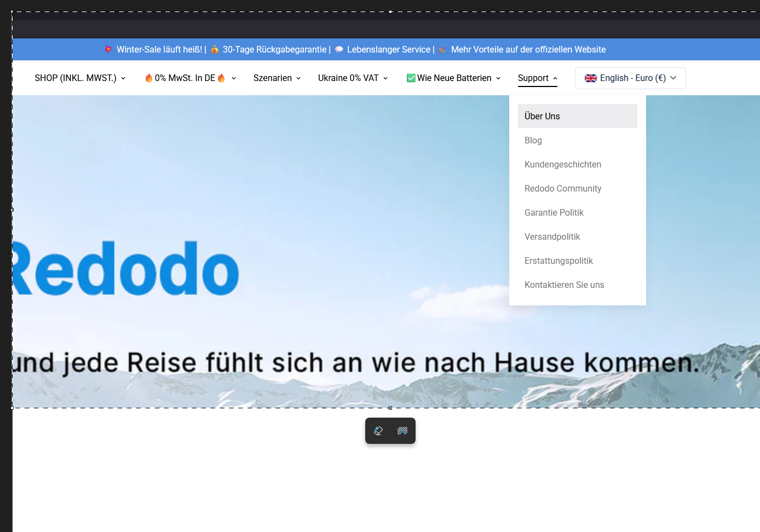
Task: Open the Blog menu entry
Action: pyautogui.click(x=578, y=140)
